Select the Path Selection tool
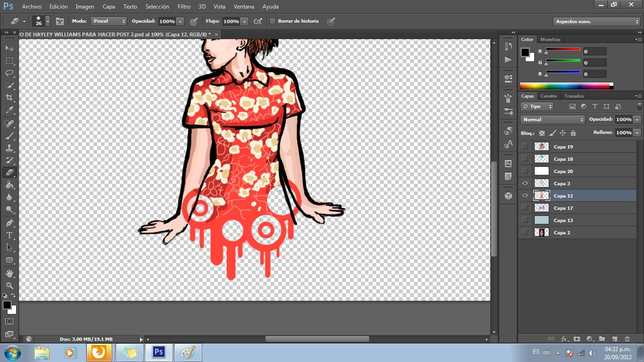This screenshot has width=644, height=362. [x=9, y=247]
